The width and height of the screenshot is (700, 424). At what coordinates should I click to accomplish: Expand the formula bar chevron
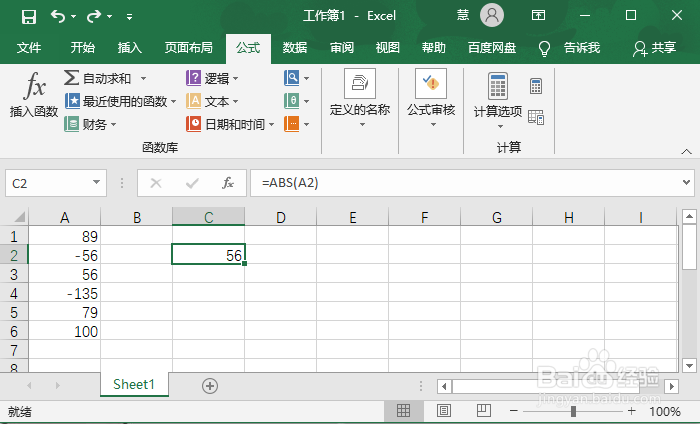[686, 182]
